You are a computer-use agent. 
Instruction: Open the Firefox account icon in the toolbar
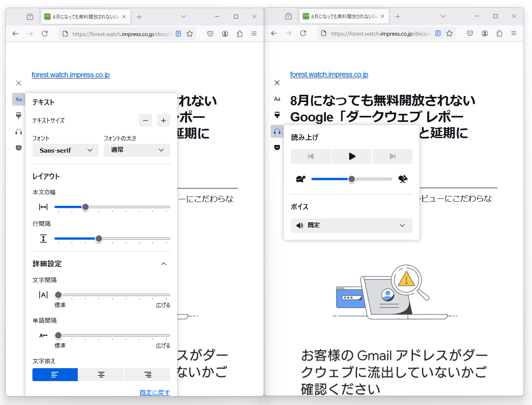(225, 34)
